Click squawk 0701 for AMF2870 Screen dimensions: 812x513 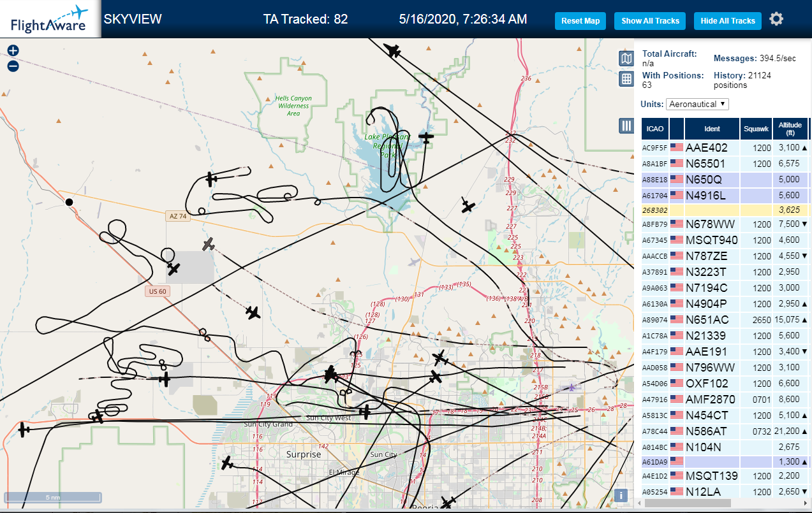tap(762, 400)
